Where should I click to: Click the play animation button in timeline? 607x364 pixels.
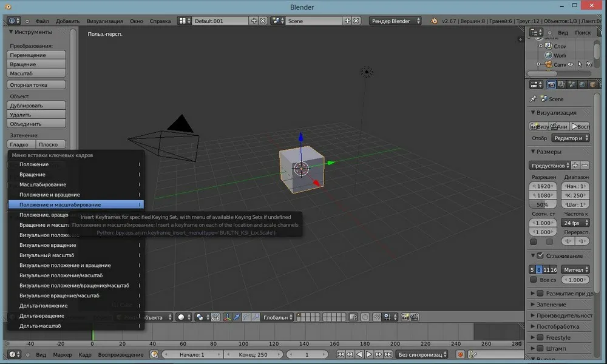point(369,354)
